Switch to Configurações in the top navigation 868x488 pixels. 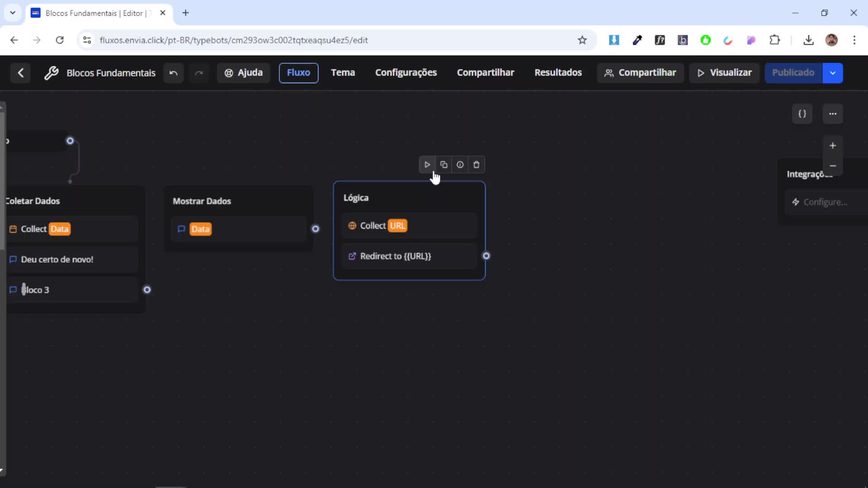point(406,72)
